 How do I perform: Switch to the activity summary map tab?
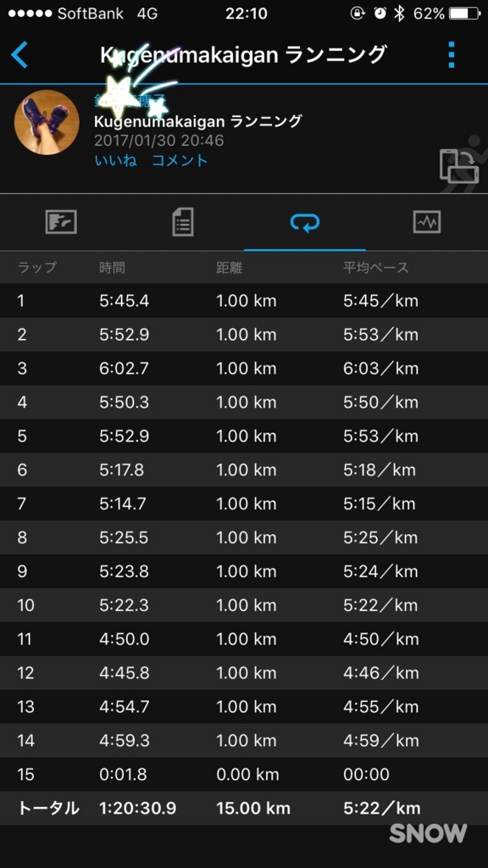click(x=61, y=222)
